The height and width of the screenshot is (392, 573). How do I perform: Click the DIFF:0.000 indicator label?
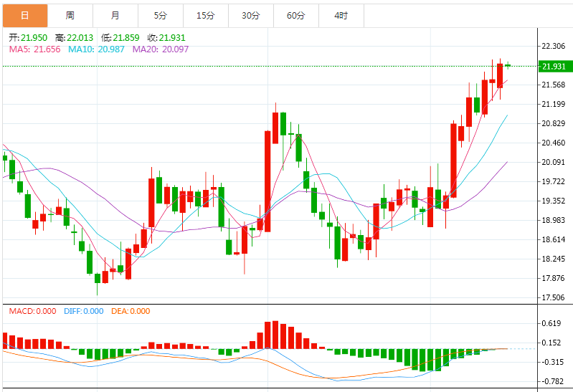[x=84, y=311]
